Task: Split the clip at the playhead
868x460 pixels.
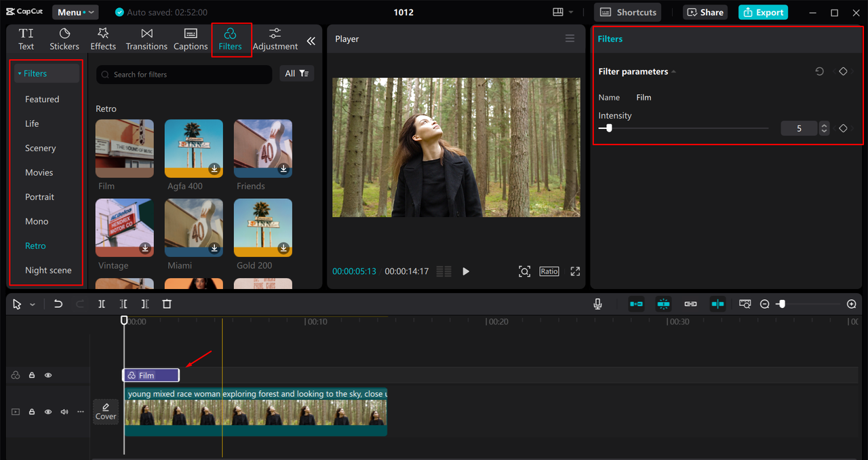Action: pos(102,304)
